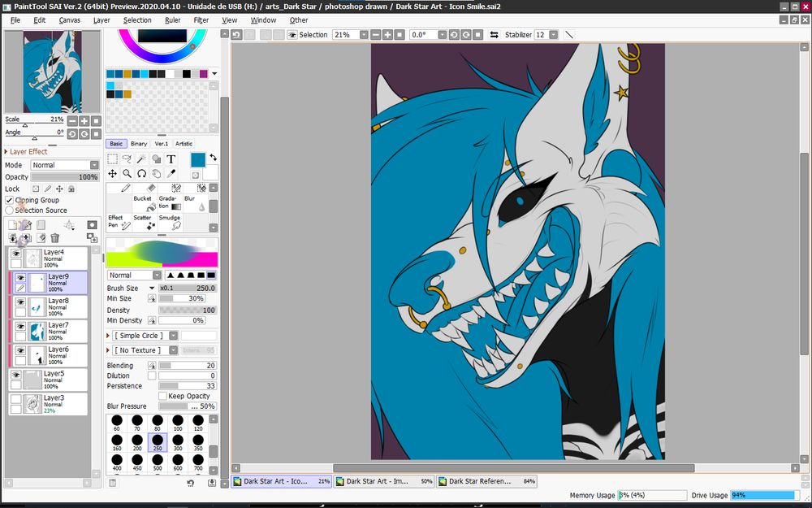Expand the Stabilizer value dropdown

tap(553, 35)
